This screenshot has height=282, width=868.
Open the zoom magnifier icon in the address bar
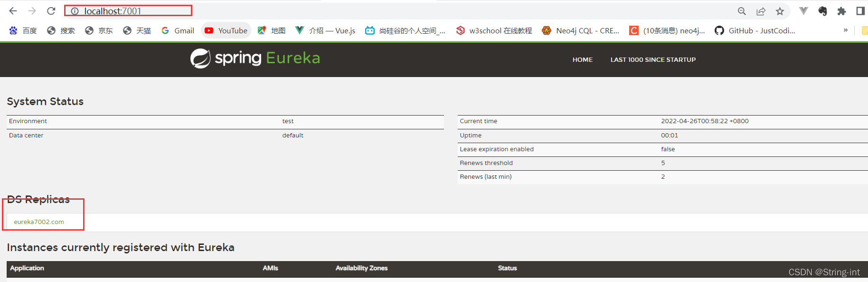[742, 11]
